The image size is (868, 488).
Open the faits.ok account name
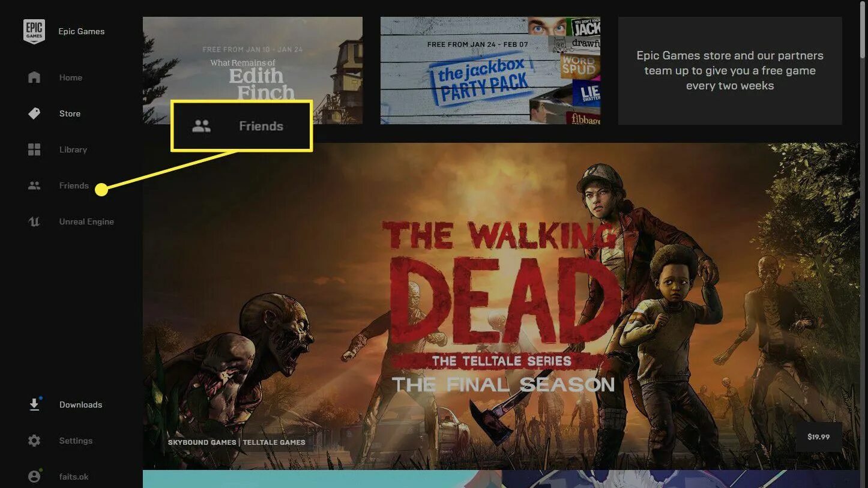pos(74,477)
